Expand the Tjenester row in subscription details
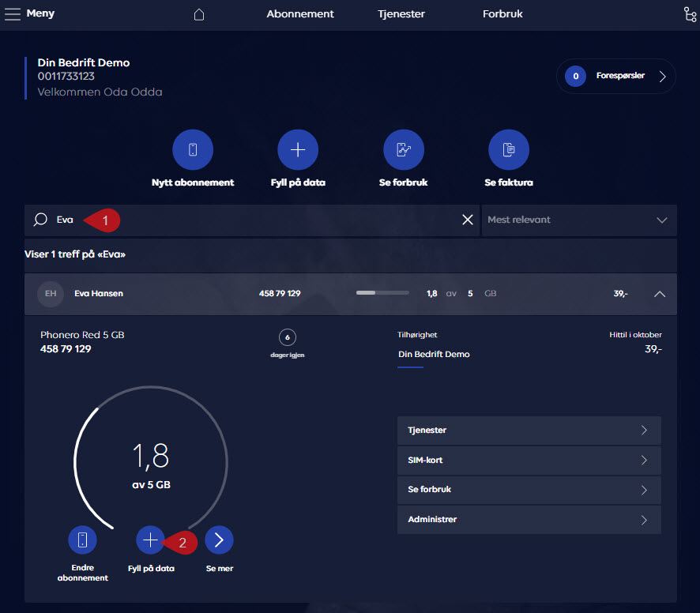700x613 pixels. [x=529, y=431]
